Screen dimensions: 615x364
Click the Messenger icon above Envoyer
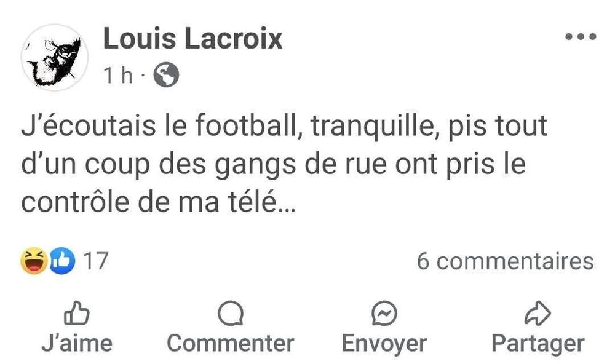[x=384, y=313]
